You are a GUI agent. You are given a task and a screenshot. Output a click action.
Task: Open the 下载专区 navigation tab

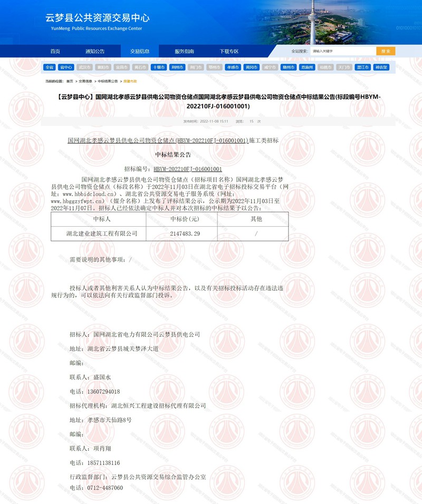point(229,51)
